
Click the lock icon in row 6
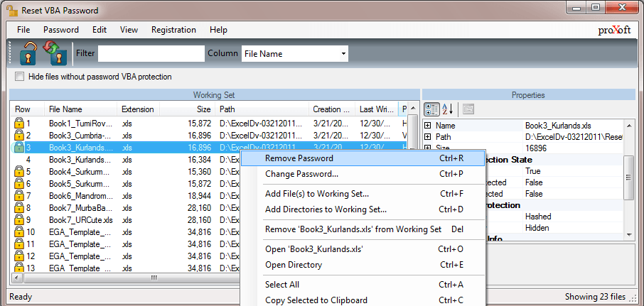tap(19, 183)
